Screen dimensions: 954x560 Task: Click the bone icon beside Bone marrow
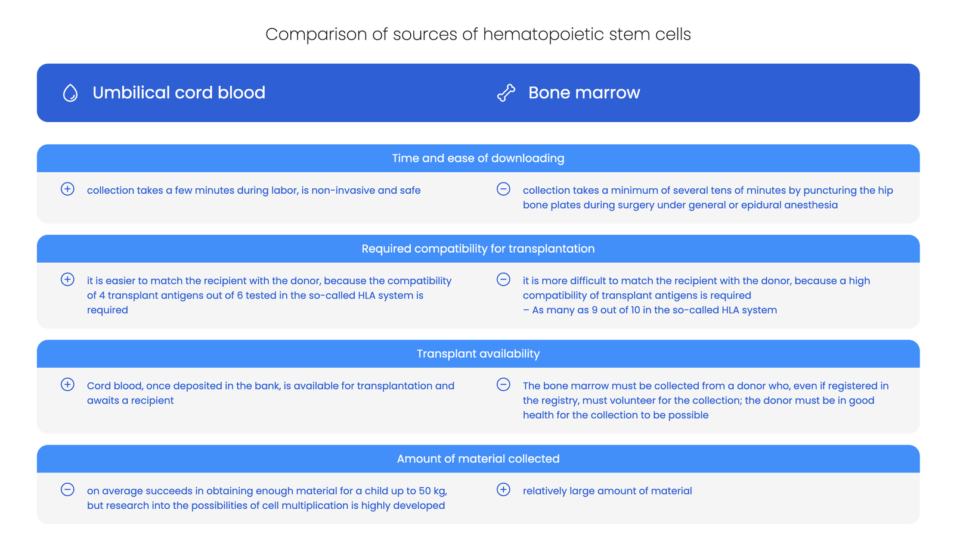[x=506, y=93]
